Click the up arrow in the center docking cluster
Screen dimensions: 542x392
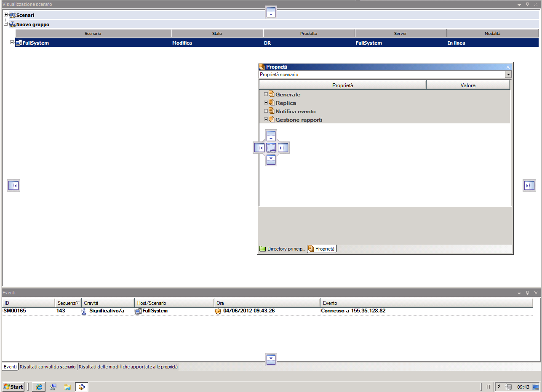(271, 136)
